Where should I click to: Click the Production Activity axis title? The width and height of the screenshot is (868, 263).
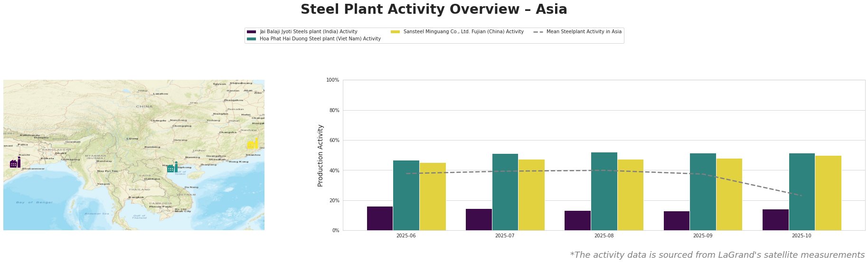(x=321, y=155)
